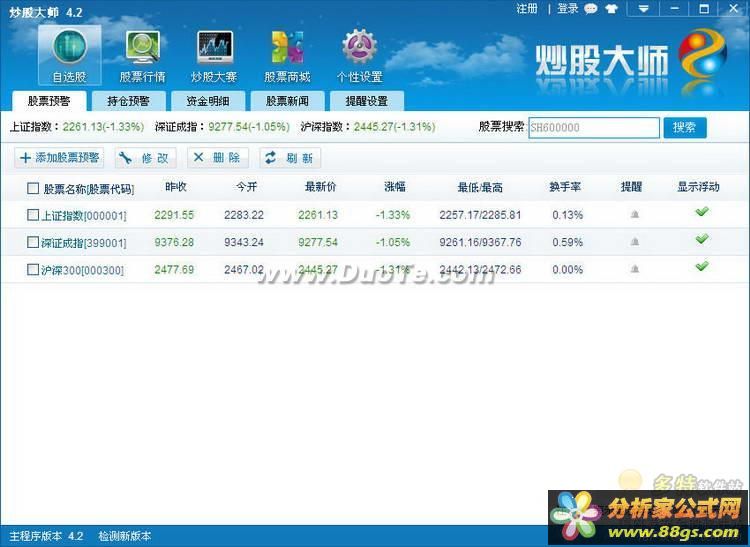750x547 pixels.
Task: Click the bell reminder icon for 上证指数
Action: 635,215
